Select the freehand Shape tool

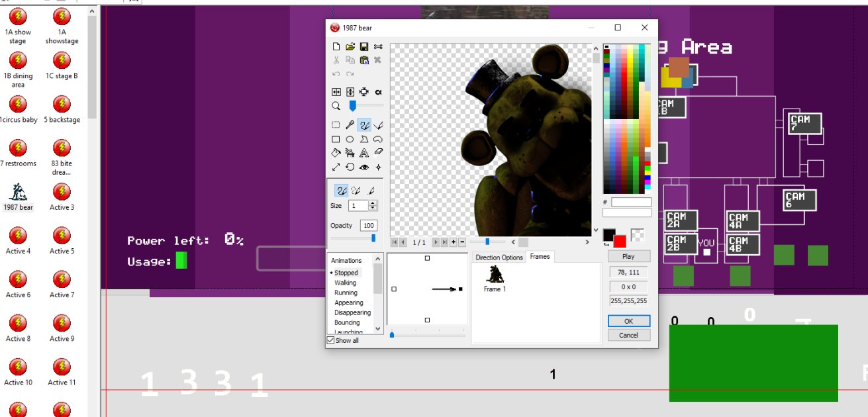(378, 139)
